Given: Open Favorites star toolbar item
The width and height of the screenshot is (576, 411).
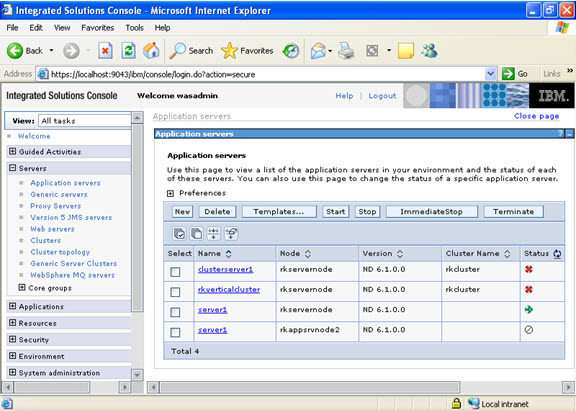Looking at the screenshot, I should 247,51.
